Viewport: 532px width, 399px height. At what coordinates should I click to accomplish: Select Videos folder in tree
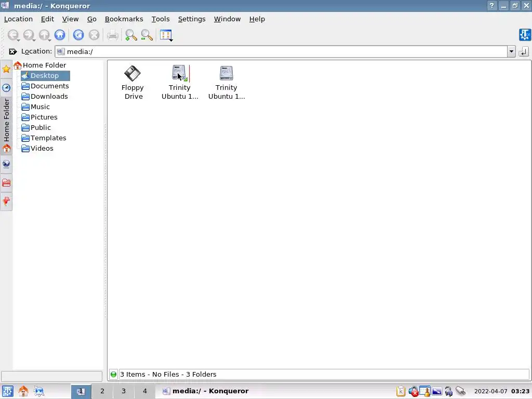pos(37,149)
